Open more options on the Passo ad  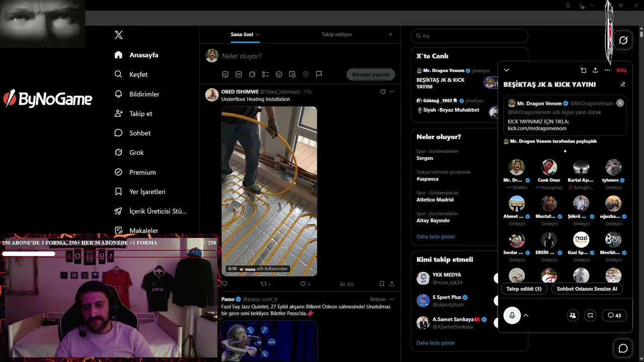pos(392,299)
